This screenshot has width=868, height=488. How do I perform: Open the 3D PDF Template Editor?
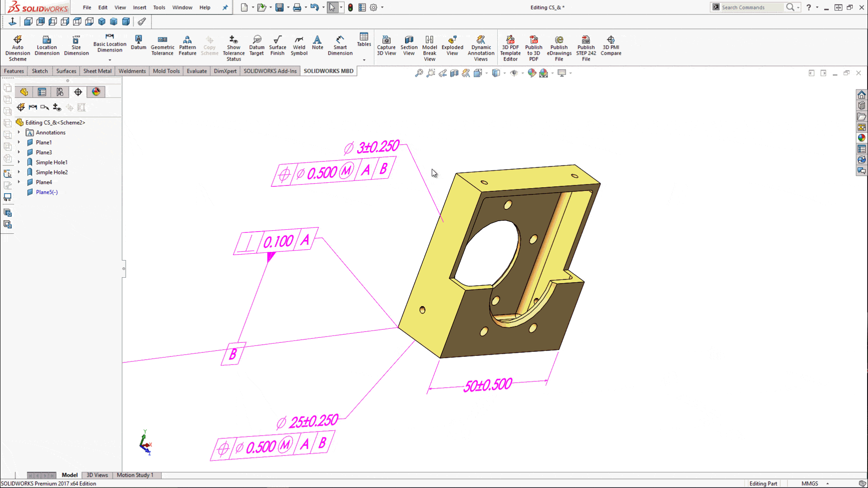click(510, 48)
